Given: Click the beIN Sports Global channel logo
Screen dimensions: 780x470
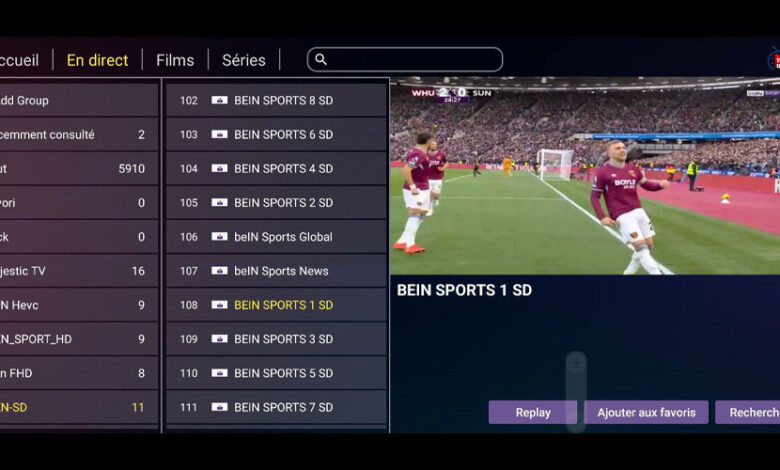Looking at the screenshot, I should [219, 237].
